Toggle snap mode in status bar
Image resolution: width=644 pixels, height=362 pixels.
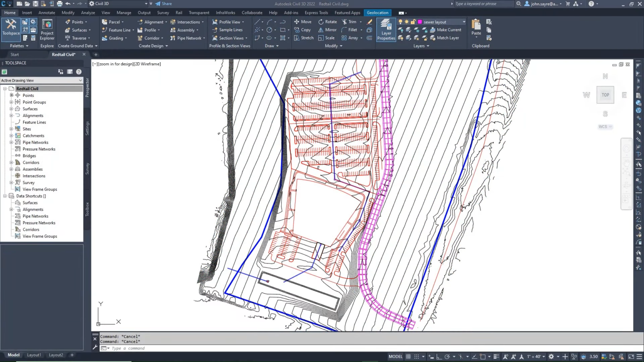point(416,357)
